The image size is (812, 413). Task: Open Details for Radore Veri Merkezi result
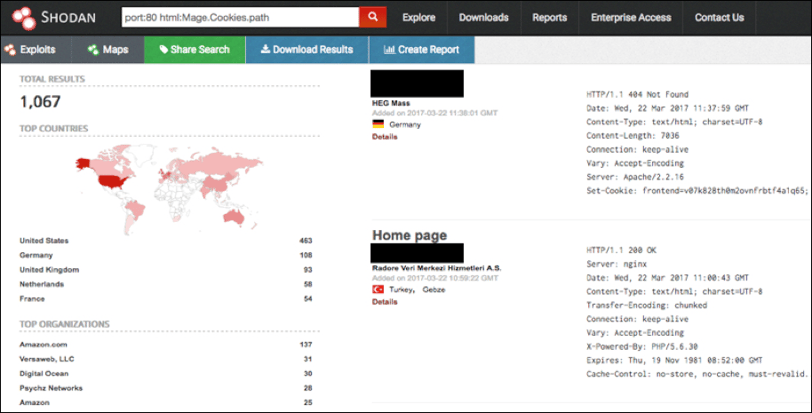click(384, 301)
